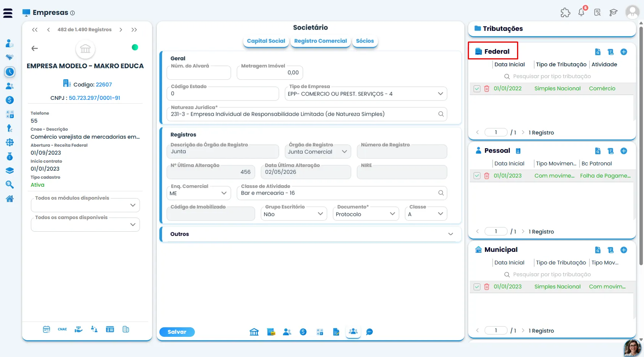This screenshot has height=357, width=644.
Task: Open the notifications bell
Action: tap(581, 12)
